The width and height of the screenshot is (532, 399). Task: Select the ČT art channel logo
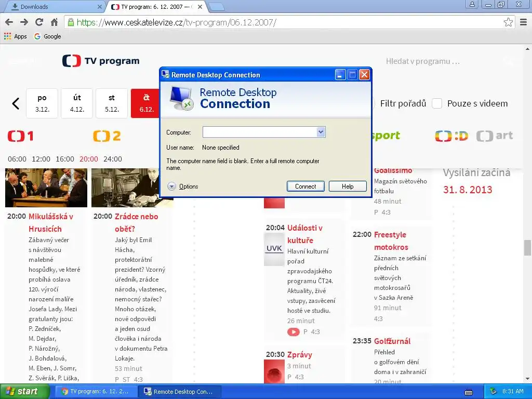[x=495, y=136]
